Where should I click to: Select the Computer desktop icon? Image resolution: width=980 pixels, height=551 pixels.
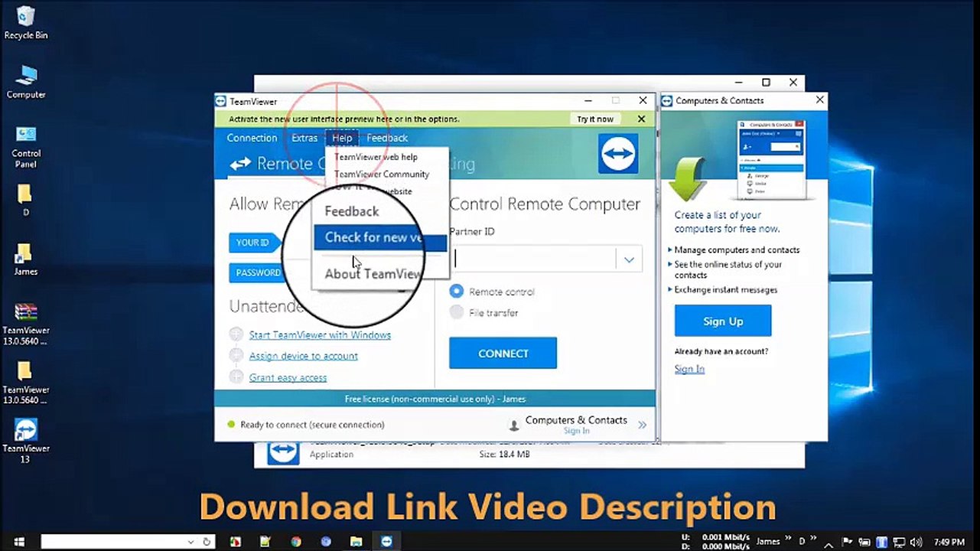pos(26,82)
